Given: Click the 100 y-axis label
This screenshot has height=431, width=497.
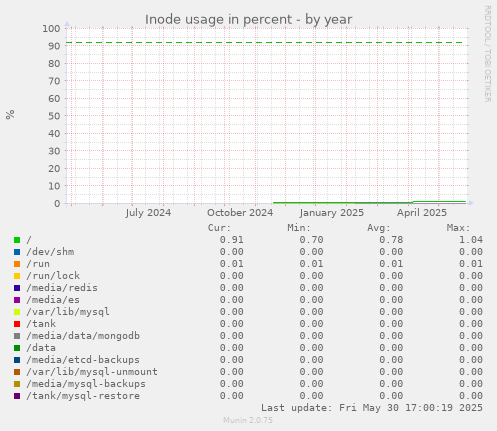Looking at the screenshot, I should click(51, 28).
